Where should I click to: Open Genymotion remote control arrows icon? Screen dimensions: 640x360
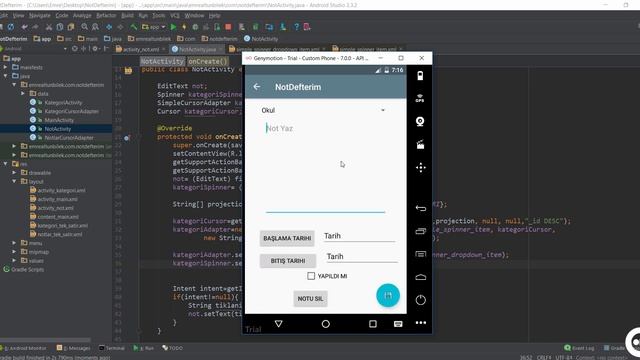coord(420,167)
